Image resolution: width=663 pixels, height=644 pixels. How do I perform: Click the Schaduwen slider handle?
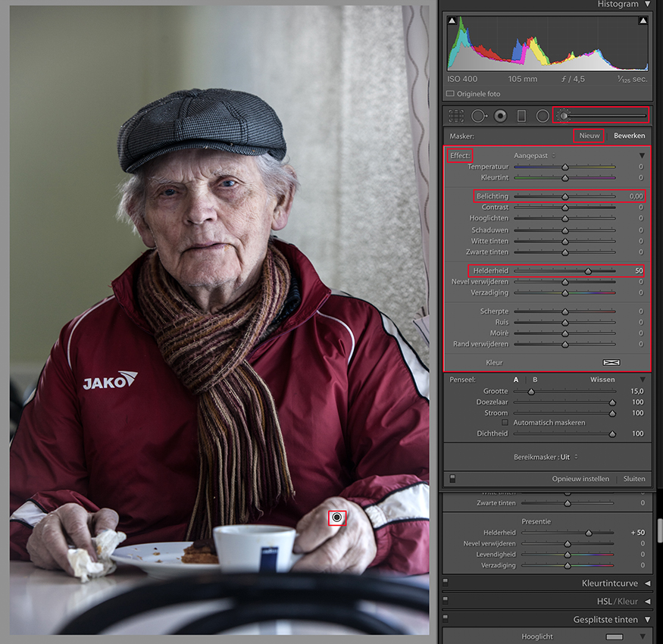pos(565,230)
